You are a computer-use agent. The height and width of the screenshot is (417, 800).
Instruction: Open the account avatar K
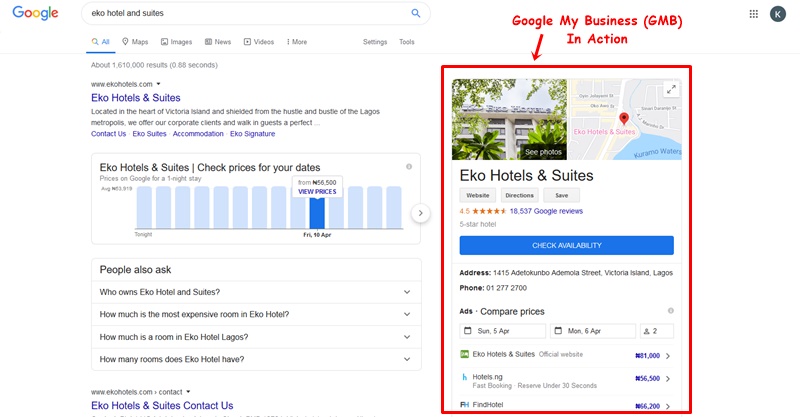[x=778, y=14]
